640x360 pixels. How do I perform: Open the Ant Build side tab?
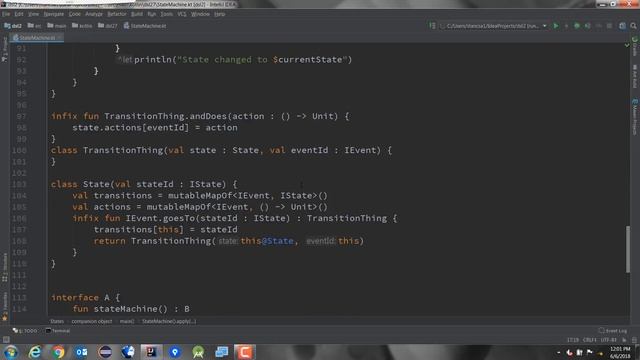point(635,76)
